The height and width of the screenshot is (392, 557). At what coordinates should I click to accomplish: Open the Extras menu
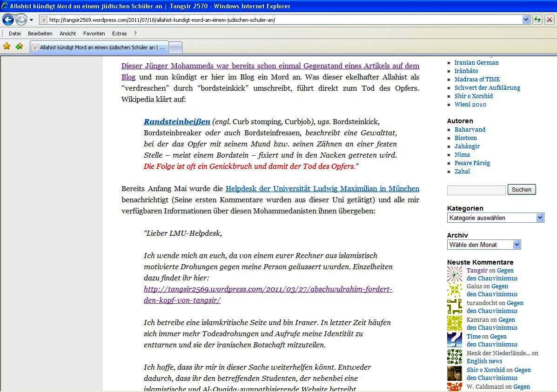point(119,33)
